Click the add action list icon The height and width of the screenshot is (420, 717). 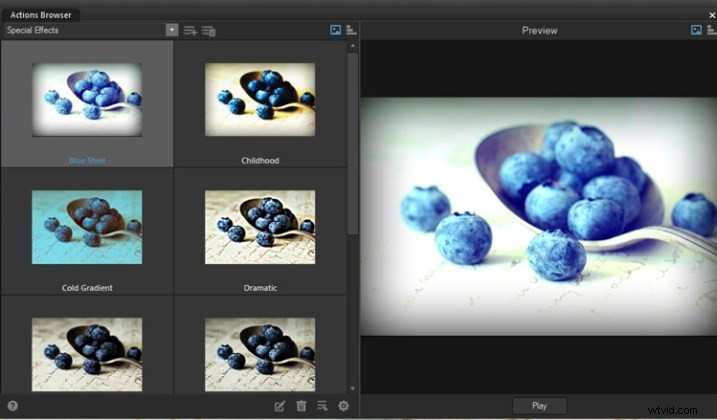click(190, 31)
